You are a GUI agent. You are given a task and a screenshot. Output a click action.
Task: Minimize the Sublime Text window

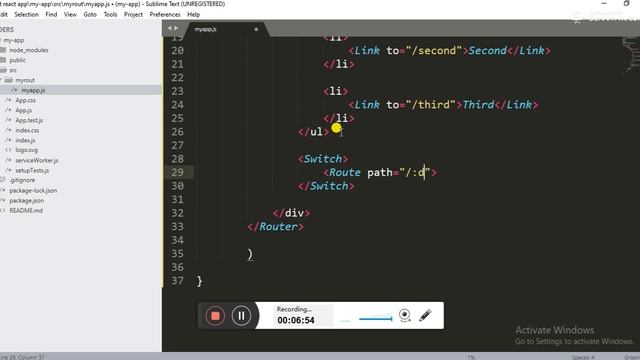point(604,4)
